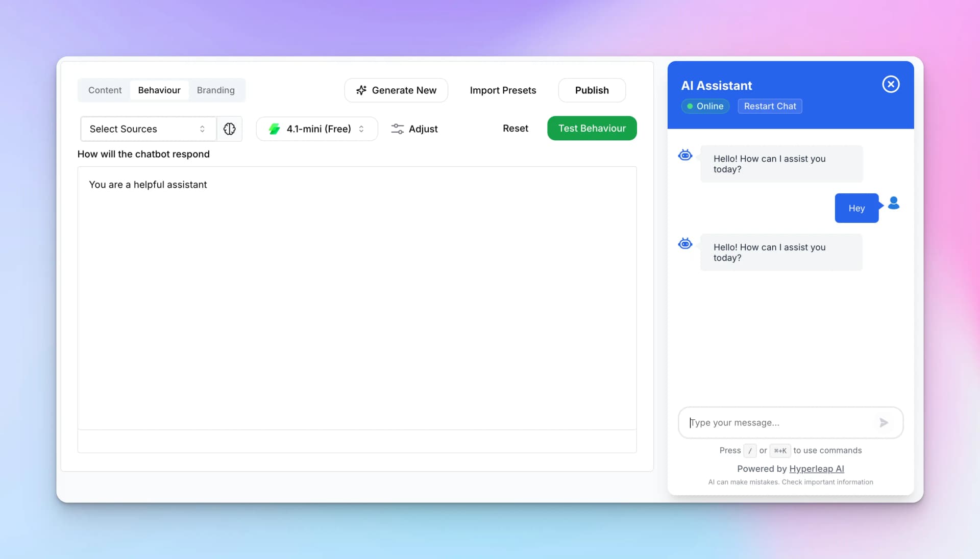Click the Publish button

point(592,90)
